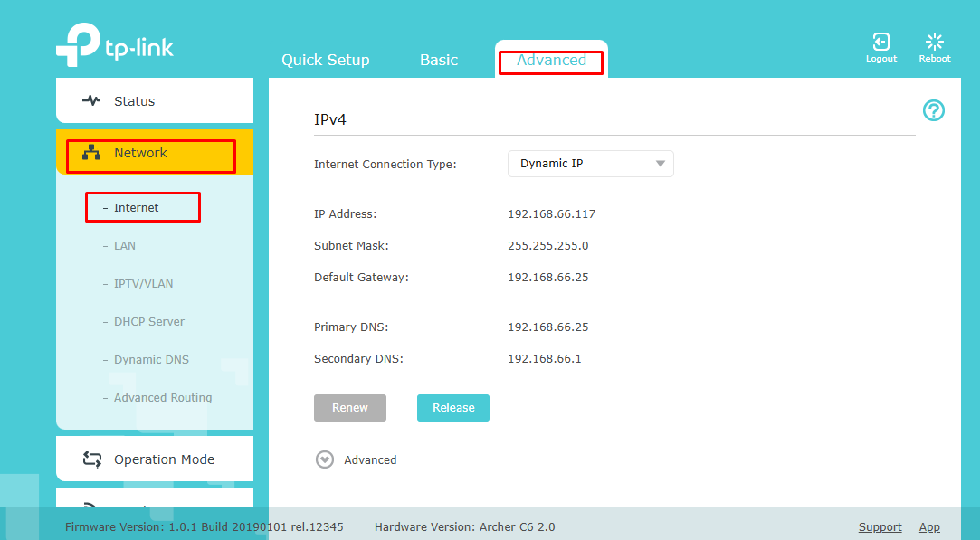Image resolution: width=980 pixels, height=540 pixels.
Task: Open Dynamic DNS in sidebar
Action: pyautogui.click(x=151, y=360)
